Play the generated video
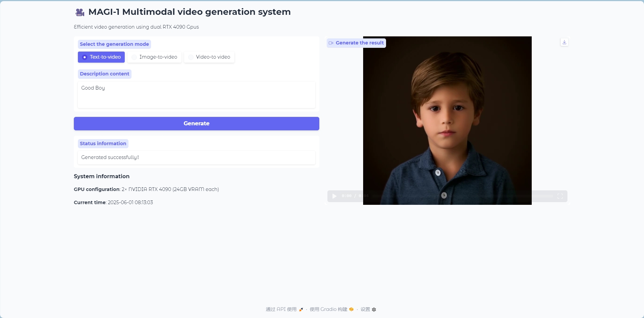Image resolution: width=644 pixels, height=318 pixels. 334,196
